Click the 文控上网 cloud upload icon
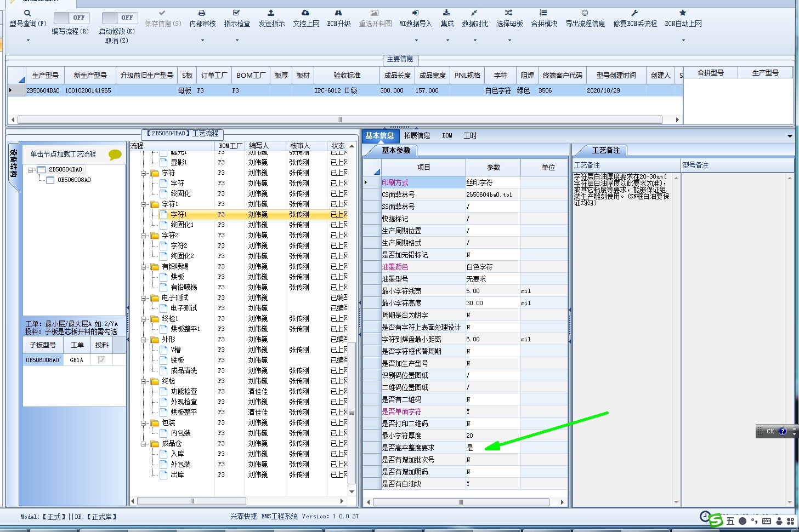 coord(305,13)
